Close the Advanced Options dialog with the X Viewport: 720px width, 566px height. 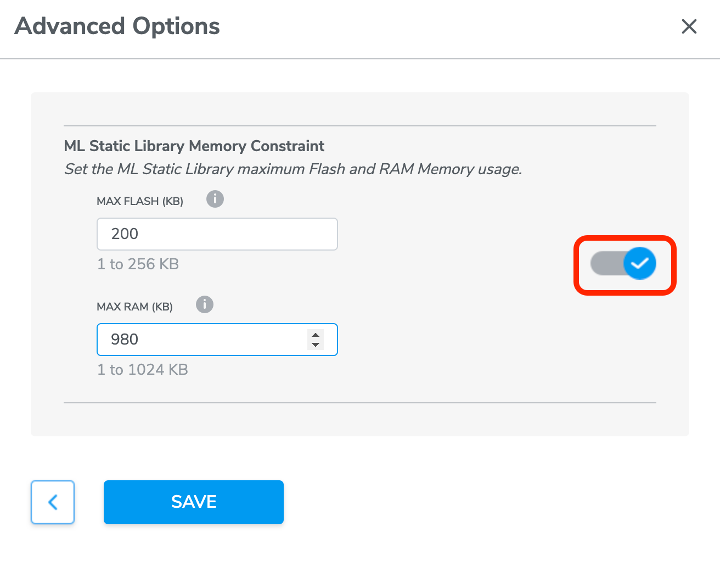tap(689, 26)
